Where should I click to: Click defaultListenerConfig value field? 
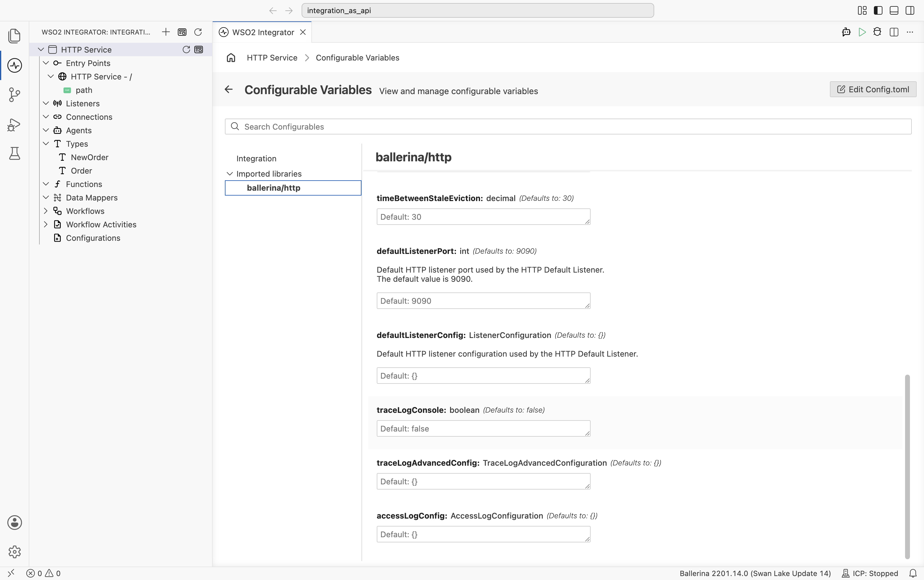click(483, 376)
